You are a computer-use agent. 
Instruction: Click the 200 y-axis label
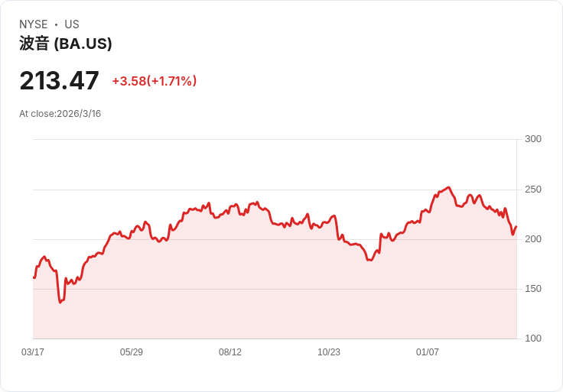[x=533, y=239]
